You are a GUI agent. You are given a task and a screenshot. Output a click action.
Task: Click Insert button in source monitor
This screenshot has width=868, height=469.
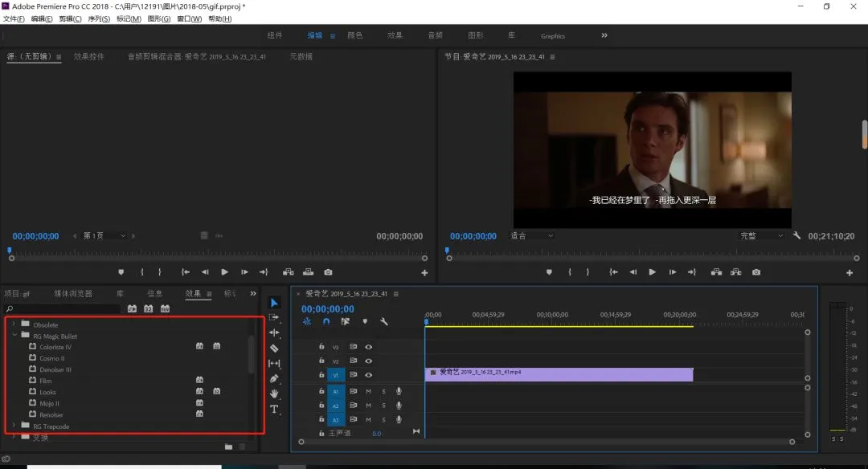(x=289, y=272)
